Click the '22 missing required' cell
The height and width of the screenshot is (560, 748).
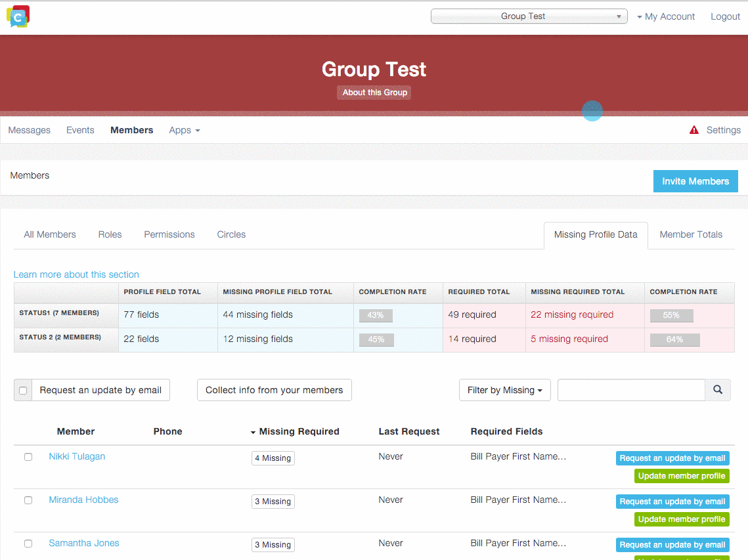coord(585,315)
